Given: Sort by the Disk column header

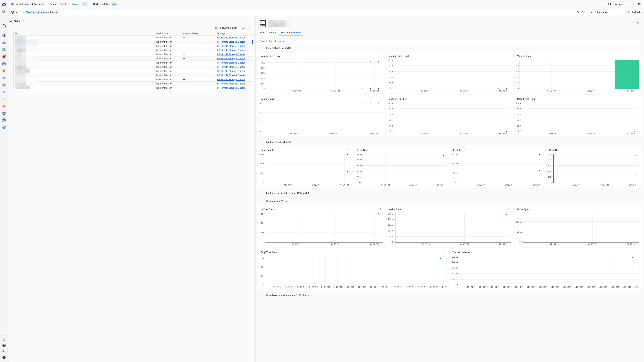Looking at the screenshot, I should click(x=17, y=34).
